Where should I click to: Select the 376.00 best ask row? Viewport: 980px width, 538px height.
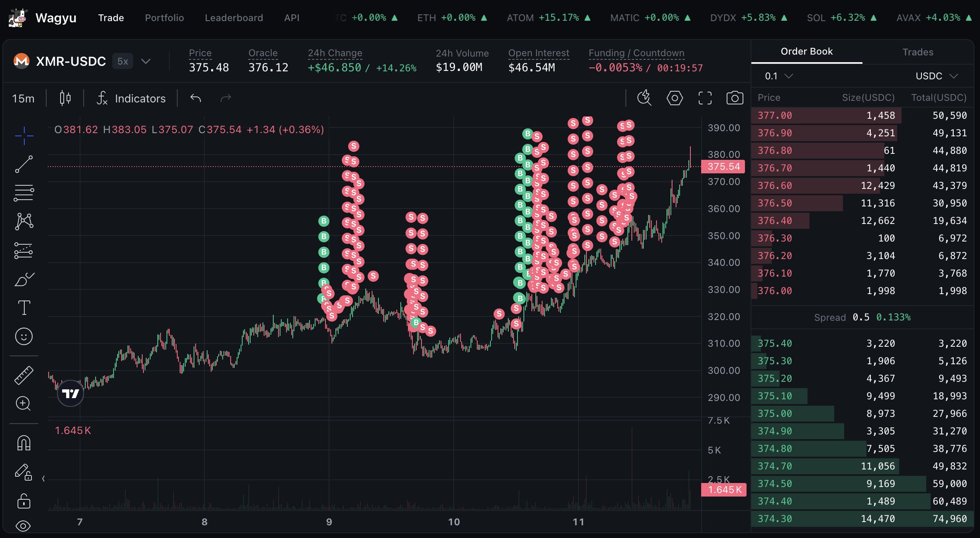pos(862,291)
